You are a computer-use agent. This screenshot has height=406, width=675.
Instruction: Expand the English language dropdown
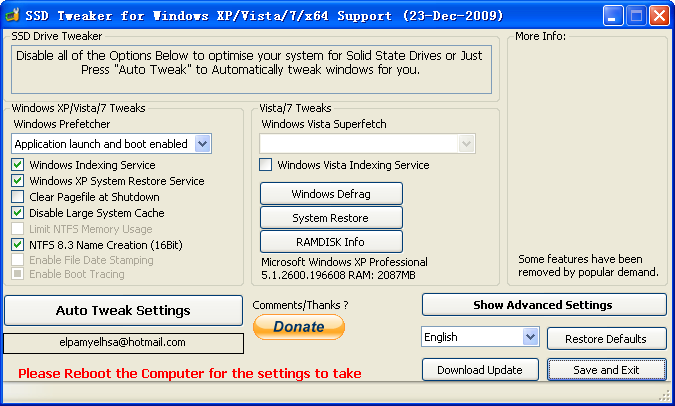(x=530, y=337)
